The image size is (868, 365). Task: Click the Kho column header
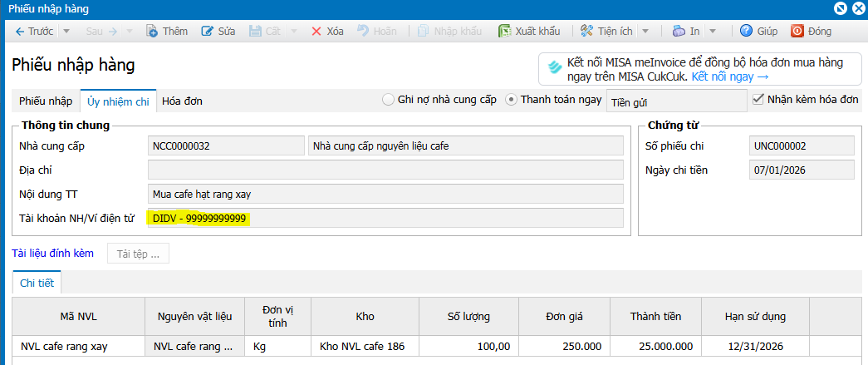[365, 317]
